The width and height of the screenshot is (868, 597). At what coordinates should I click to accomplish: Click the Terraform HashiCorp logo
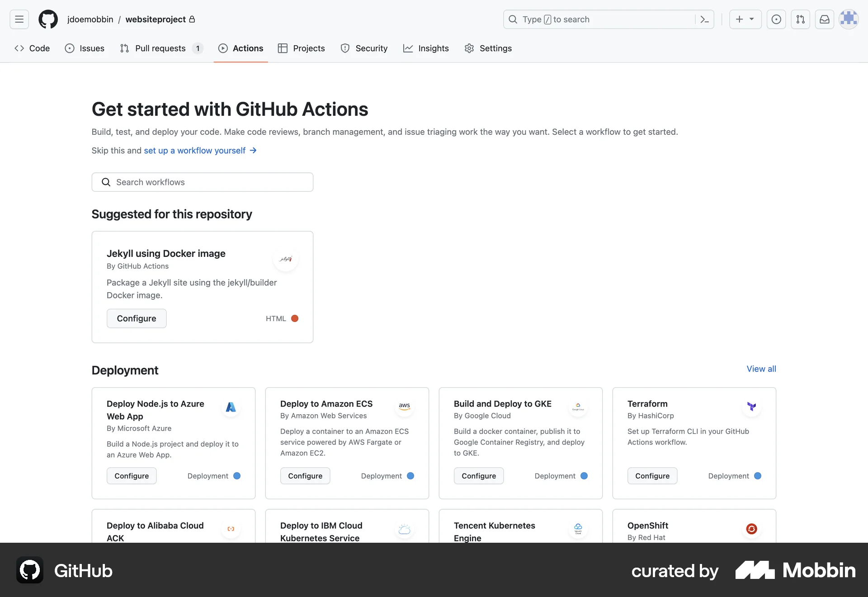752,407
